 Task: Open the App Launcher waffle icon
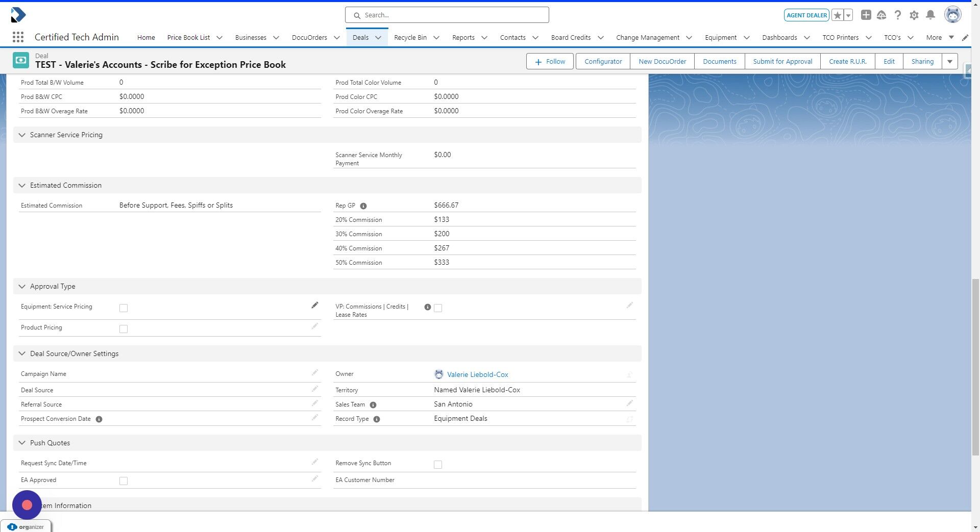(x=18, y=37)
